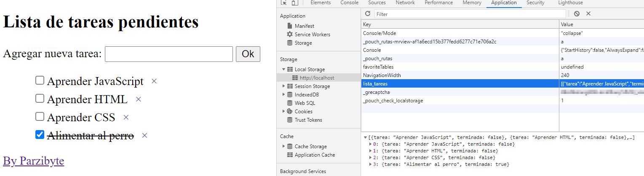Expand array item 1 Aprender HTML
Viewport: 644px width, 176px height.
point(370,151)
